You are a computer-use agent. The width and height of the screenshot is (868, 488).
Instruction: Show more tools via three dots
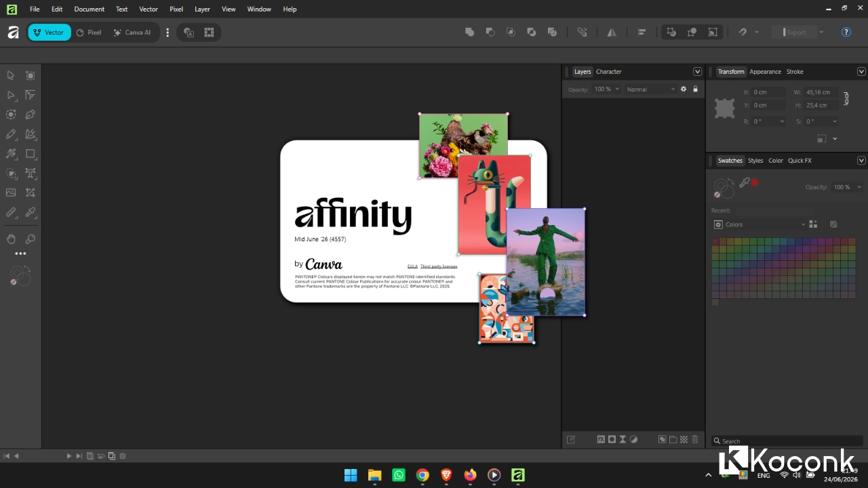coord(20,253)
